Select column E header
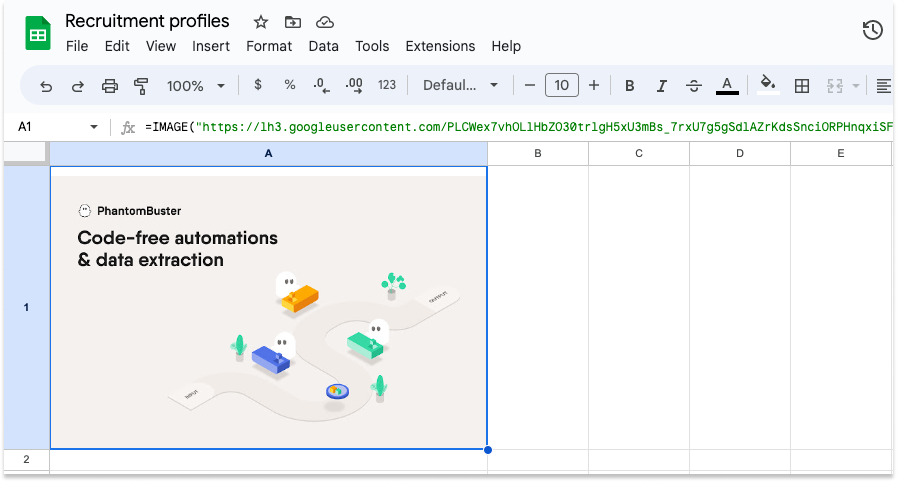This screenshot has width=897, height=482. [x=841, y=153]
